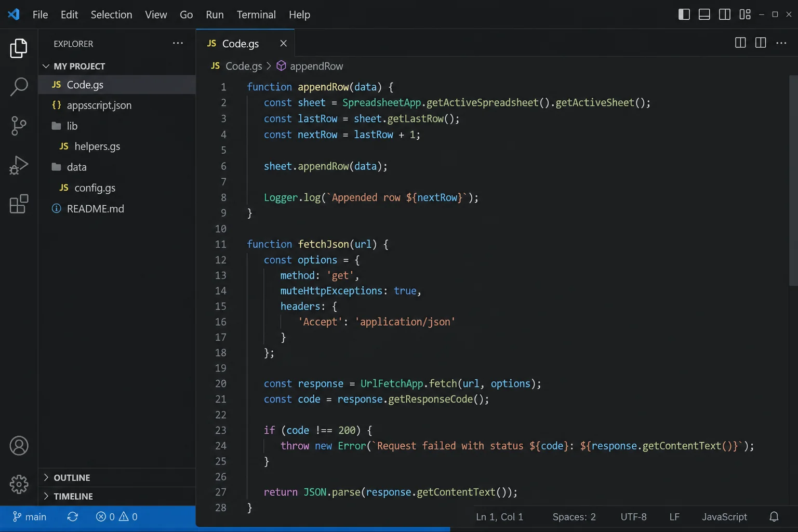Toggle the lib folder in Explorer

coord(117,126)
